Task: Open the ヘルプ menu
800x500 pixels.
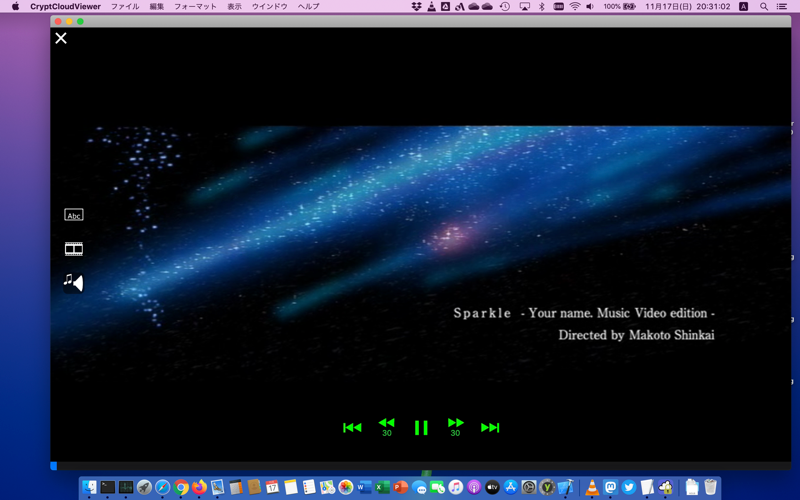Action: click(309, 7)
